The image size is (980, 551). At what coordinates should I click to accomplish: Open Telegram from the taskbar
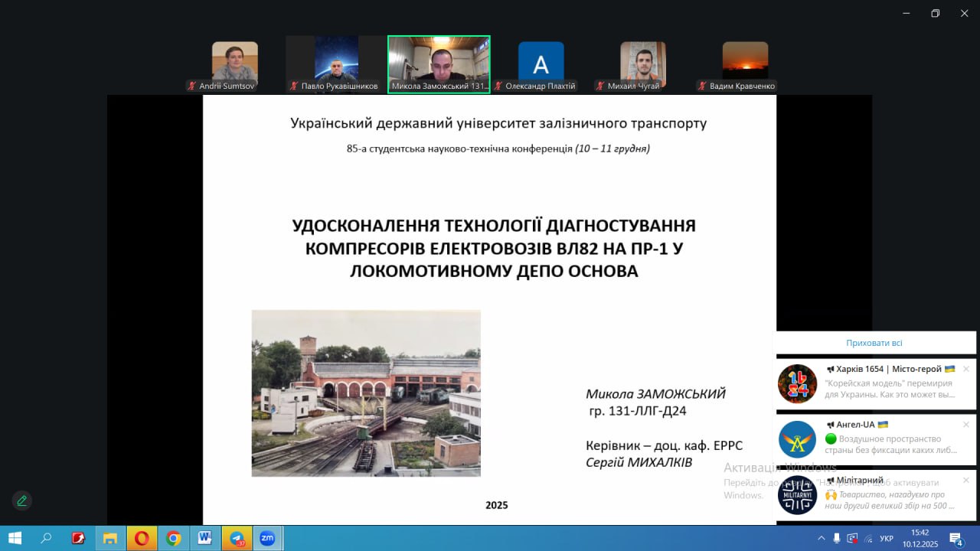tap(237, 538)
